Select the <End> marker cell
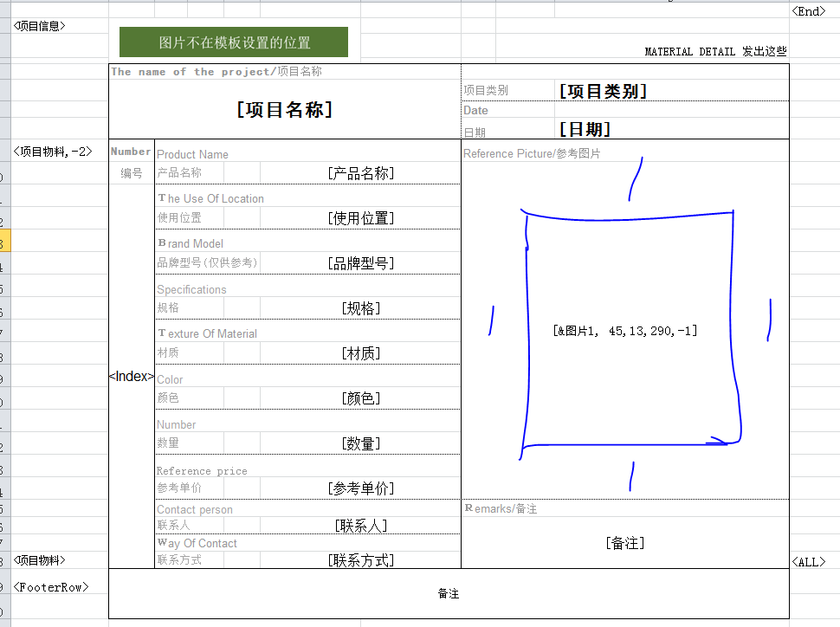The height and width of the screenshot is (627, 840). click(809, 11)
